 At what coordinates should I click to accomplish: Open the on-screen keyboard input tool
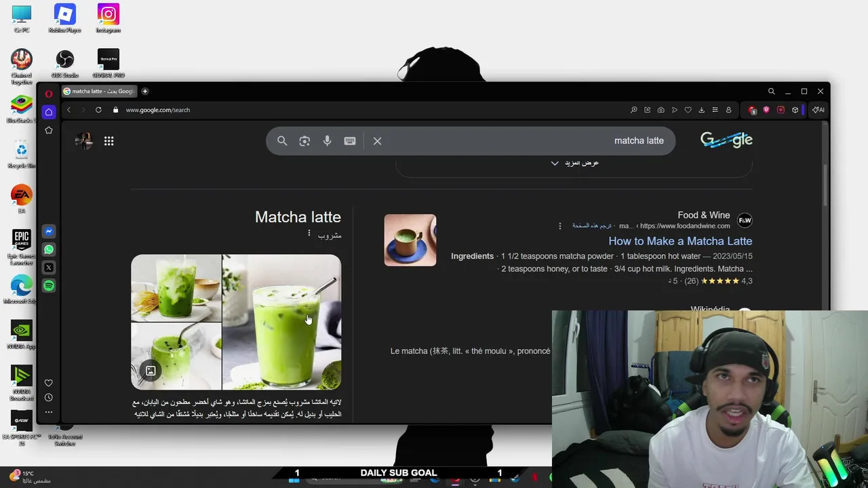coord(350,141)
